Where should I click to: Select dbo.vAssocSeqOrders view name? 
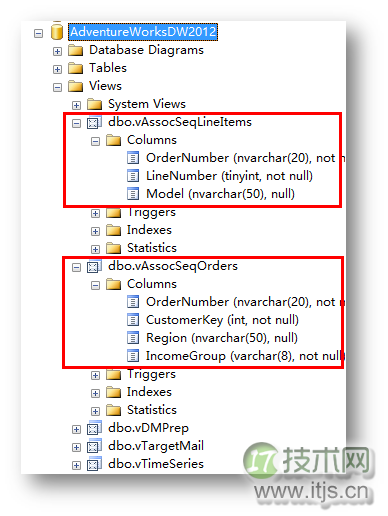[x=173, y=266]
